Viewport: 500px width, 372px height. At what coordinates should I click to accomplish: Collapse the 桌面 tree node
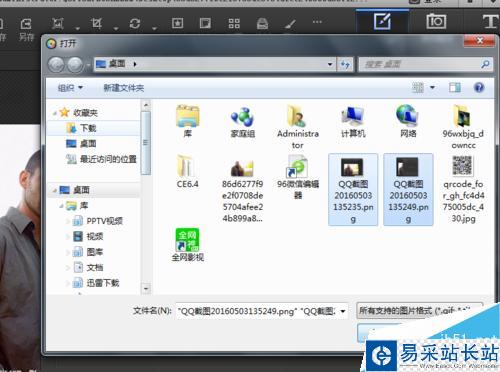[54, 190]
